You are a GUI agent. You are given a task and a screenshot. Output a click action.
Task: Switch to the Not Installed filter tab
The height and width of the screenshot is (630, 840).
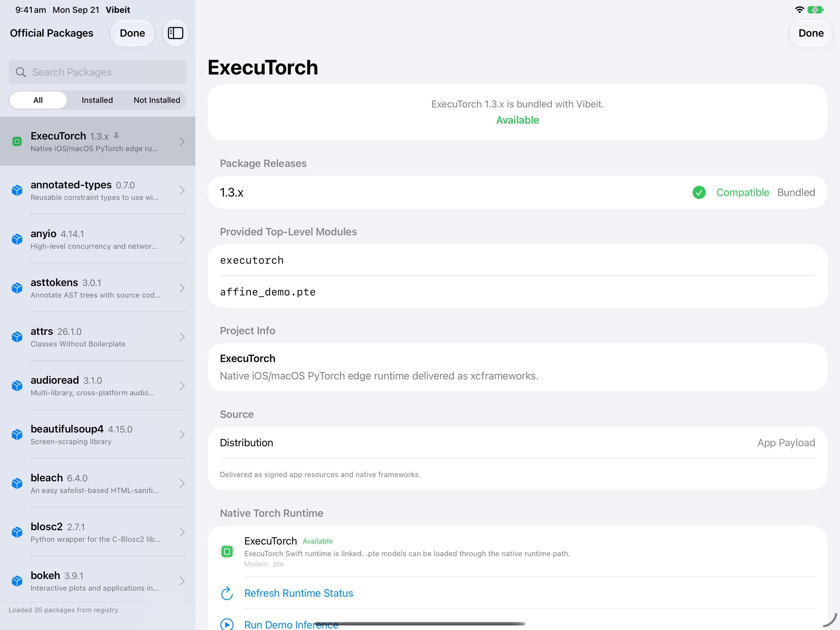point(157,100)
